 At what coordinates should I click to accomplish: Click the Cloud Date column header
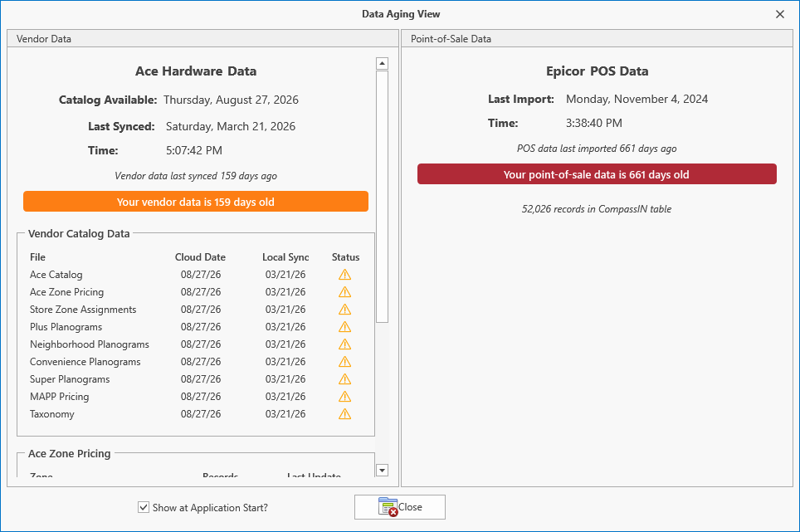[201, 257]
